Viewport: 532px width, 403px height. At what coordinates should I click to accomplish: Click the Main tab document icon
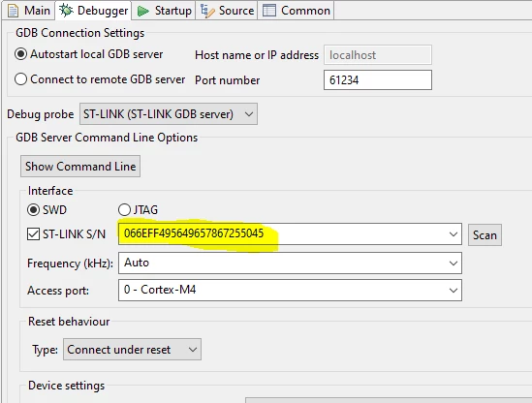click(x=14, y=11)
